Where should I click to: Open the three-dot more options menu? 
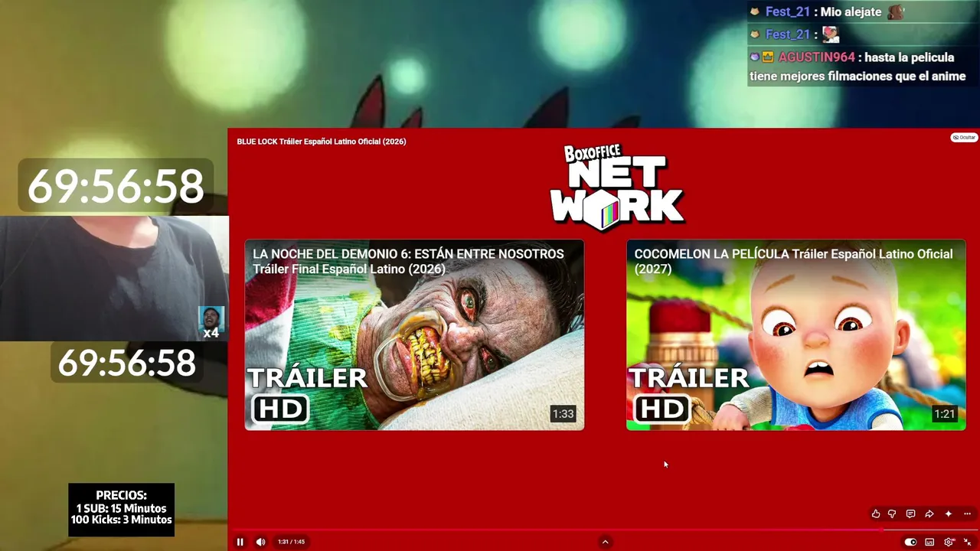coord(967,514)
